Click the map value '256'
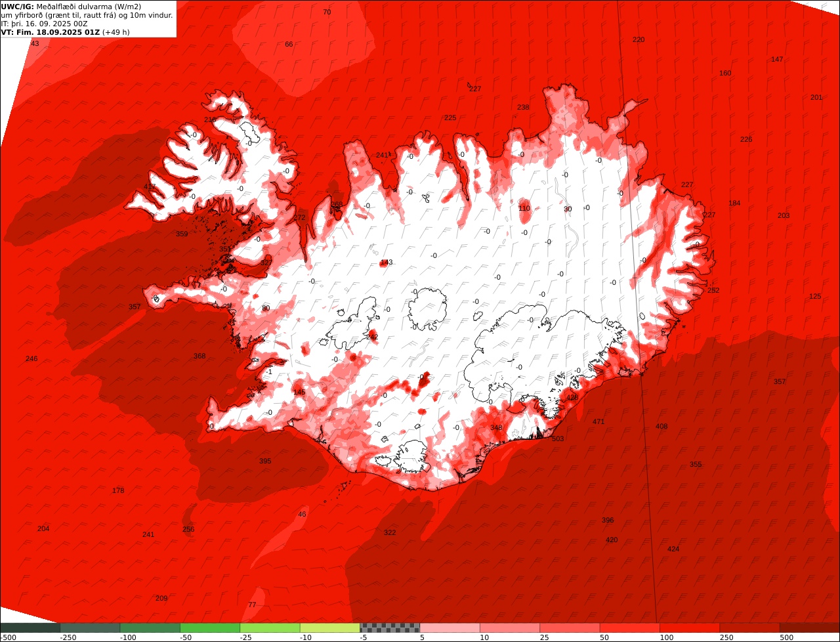This screenshot has height=642, width=840. (188, 529)
